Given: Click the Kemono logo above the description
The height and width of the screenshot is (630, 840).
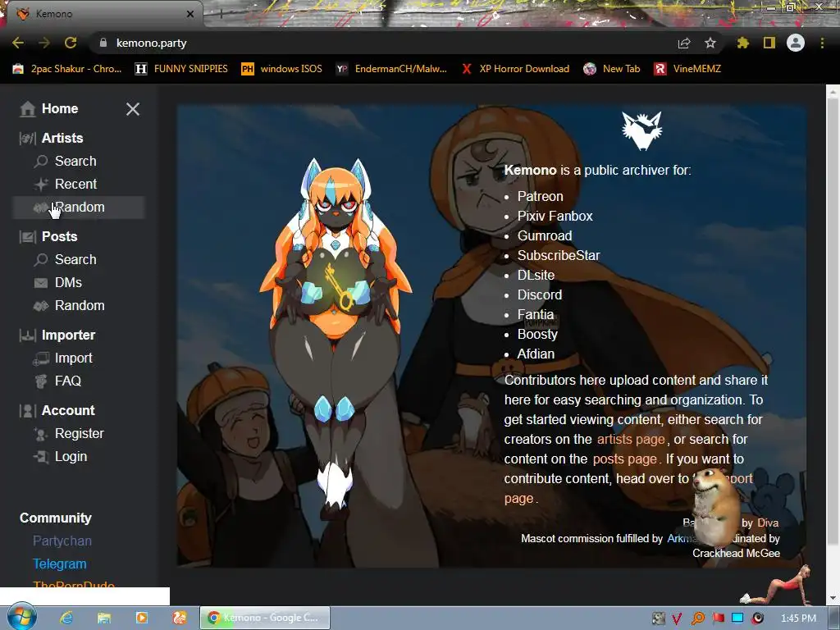Looking at the screenshot, I should tap(641, 130).
